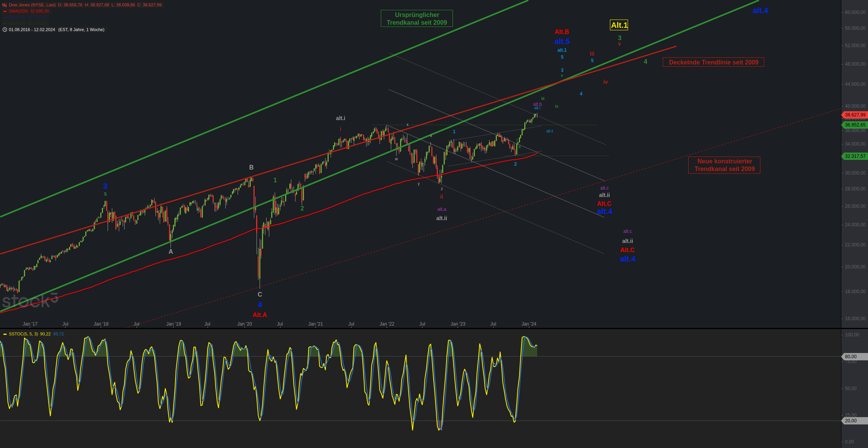The height and width of the screenshot is (448, 868).
Task: Select the SMA(200) 32.690,30 legend entry
Action: tap(29, 11)
